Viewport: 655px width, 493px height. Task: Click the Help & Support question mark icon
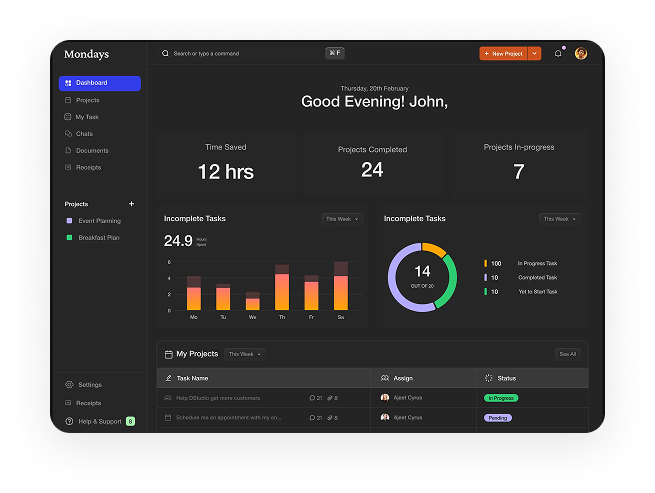tap(69, 421)
